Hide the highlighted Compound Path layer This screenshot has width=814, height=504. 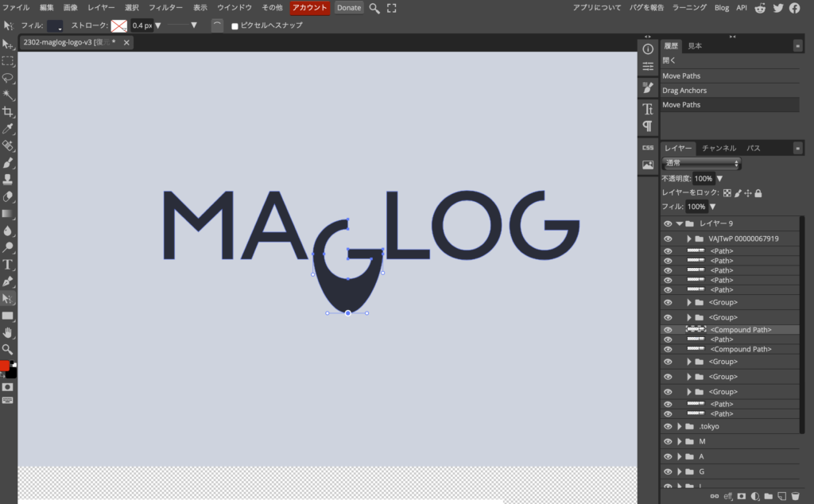tap(668, 330)
